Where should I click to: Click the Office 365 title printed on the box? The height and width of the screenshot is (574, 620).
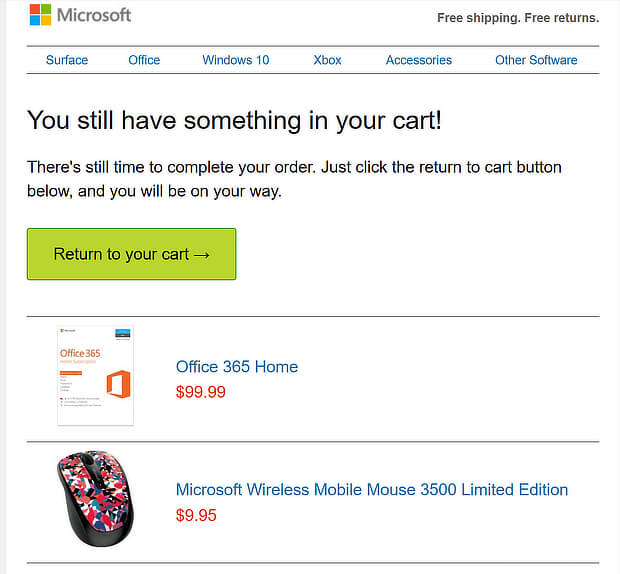point(82,353)
